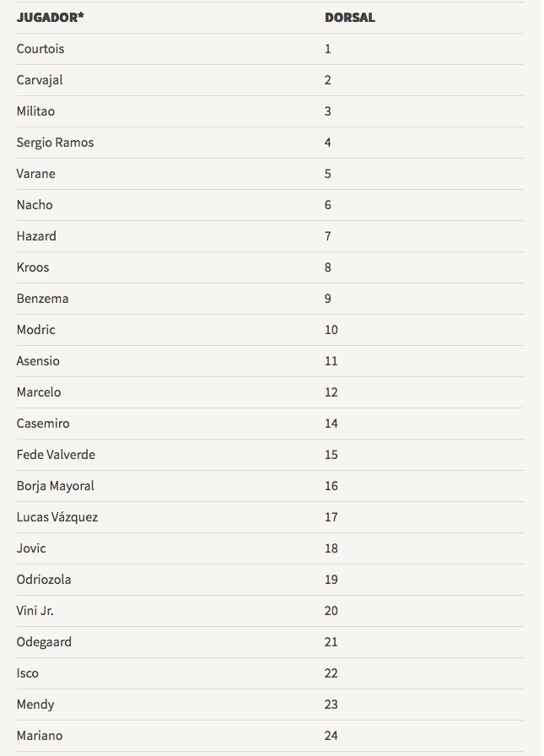544x756 pixels.
Task: Click the JUGADOR column header
Action: click(51, 18)
